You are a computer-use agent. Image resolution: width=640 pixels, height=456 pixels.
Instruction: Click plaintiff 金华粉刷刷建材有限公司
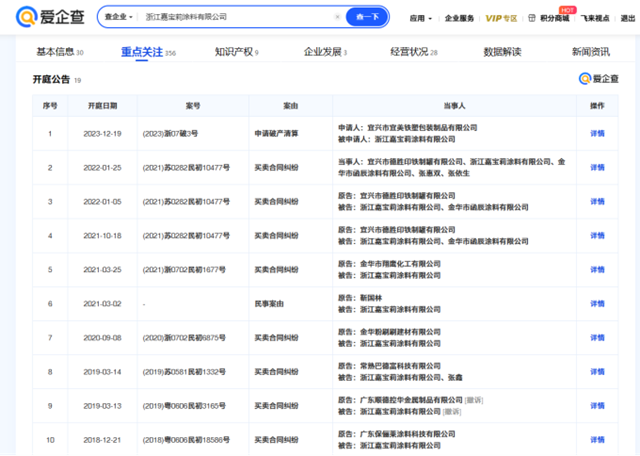400,332
